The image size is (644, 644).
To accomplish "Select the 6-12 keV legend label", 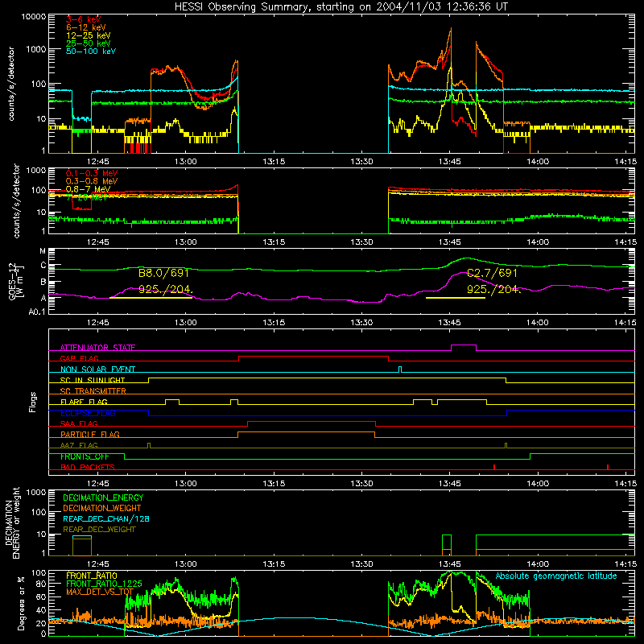I will tap(85, 27).
